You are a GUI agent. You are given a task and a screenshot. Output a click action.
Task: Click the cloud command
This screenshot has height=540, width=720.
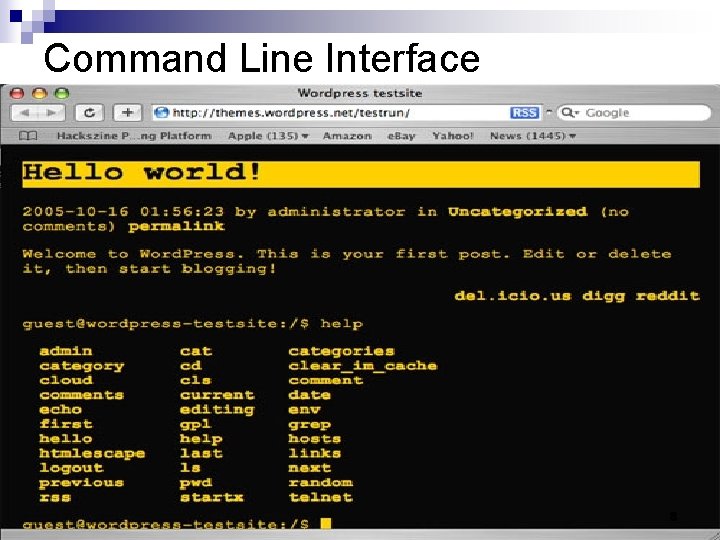tap(66, 381)
